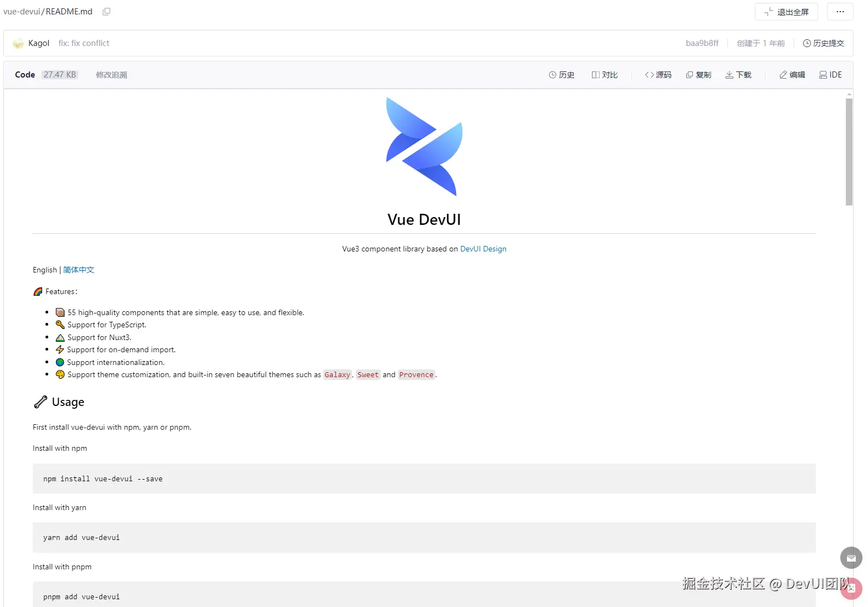Click the exit fullscreen button
The width and height of the screenshot is (868, 607).
786,12
